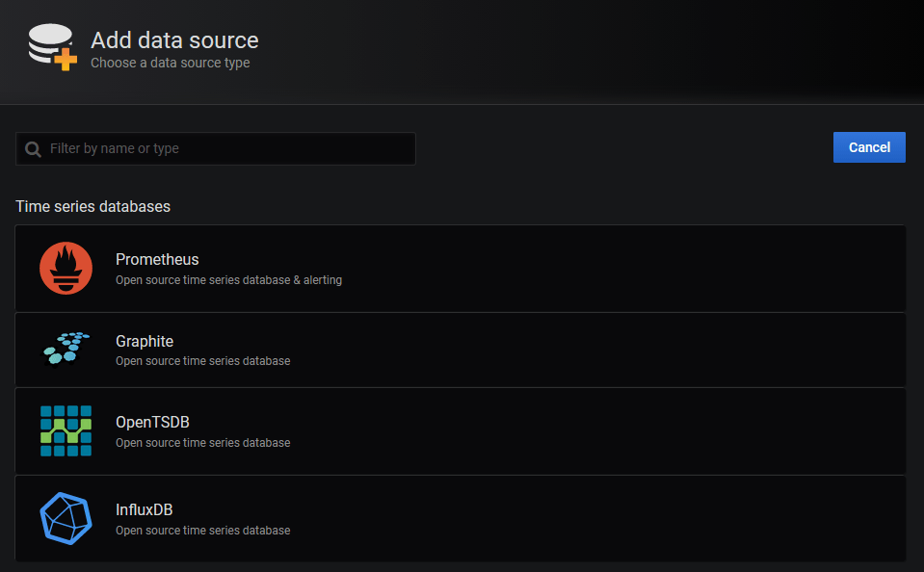The height and width of the screenshot is (572, 924).
Task: Click the 'Time series databases' section heading
Action: [x=92, y=207]
